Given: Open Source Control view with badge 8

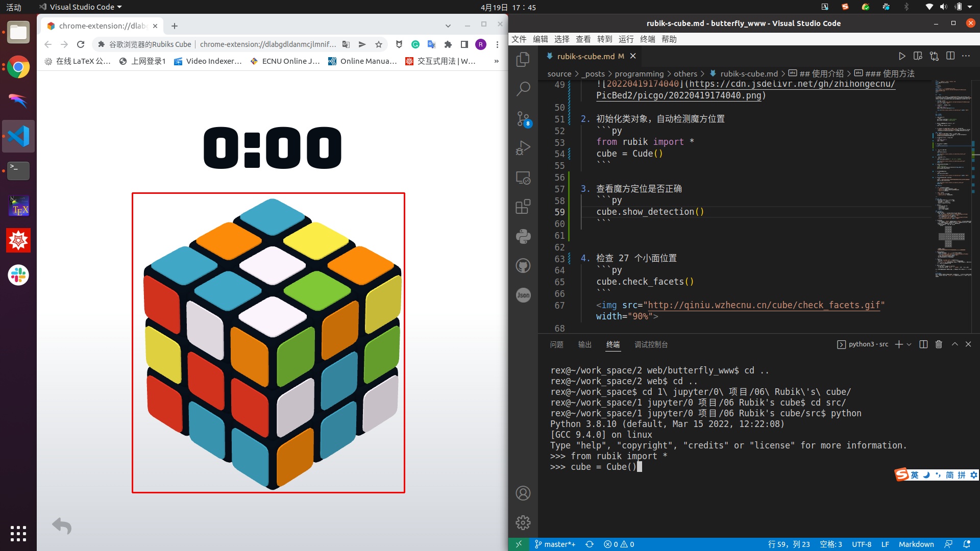Looking at the screenshot, I should click(523, 119).
